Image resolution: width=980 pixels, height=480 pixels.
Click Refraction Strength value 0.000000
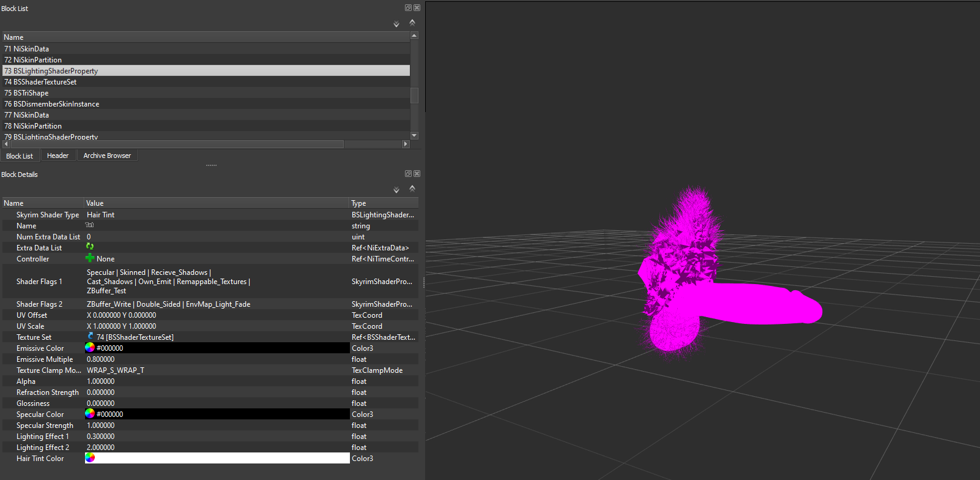pyautogui.click(x=100, y=392)
